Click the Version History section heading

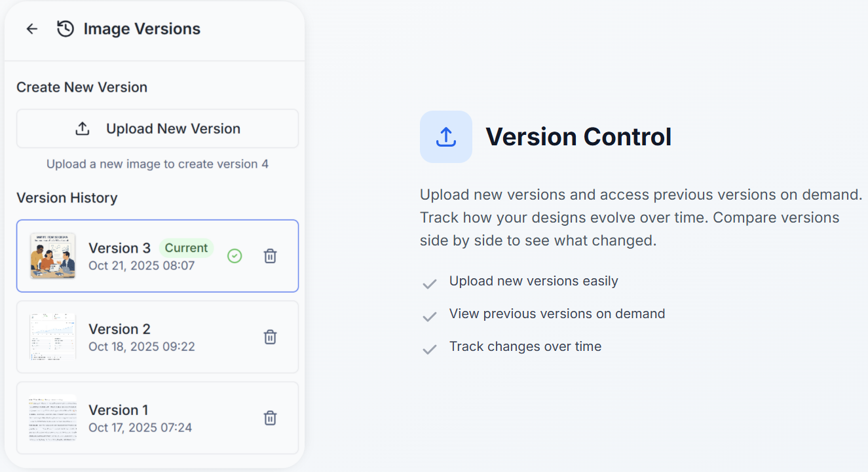pyautogui.click(x=66, y=198)
